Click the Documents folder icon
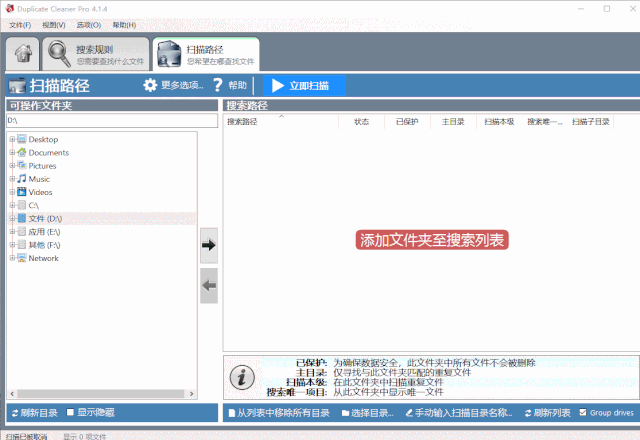This screenshot has width=640, height=440. click(22, 152)
